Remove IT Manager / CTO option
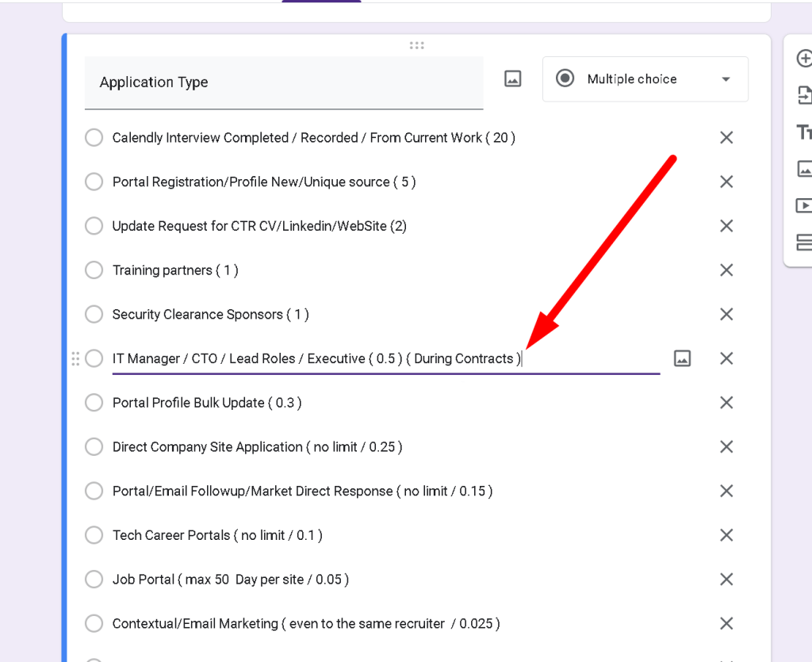The height and width of the screenshot is (662, 812). click(726, 358)
